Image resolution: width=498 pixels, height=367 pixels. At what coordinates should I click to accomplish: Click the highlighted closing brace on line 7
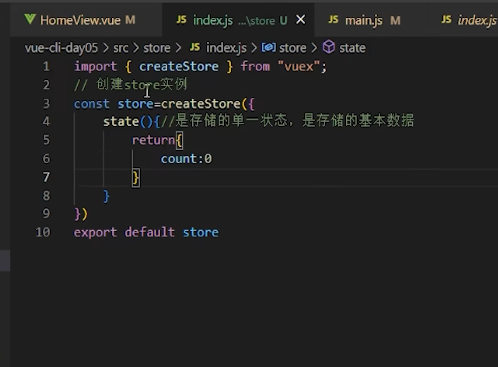136,177
